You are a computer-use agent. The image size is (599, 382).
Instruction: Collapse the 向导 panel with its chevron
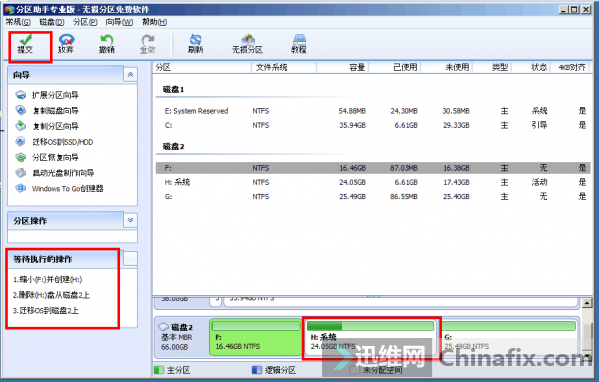pyautogui.click(x=130, y=75)
